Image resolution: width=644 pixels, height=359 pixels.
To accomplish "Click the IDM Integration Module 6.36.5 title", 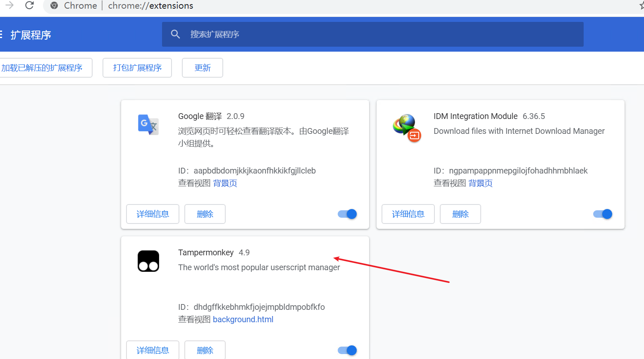I will click(489, 116).
